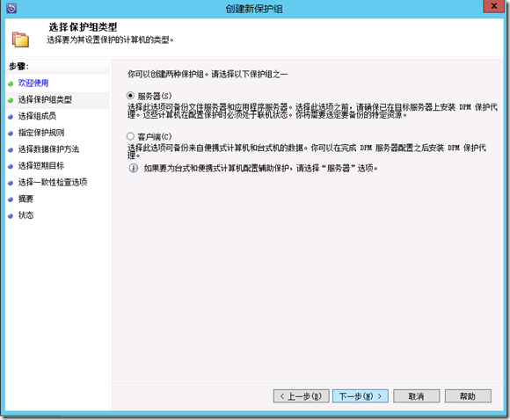Select the 服务器(S) radio option
Screen dimensions: 510x420
tap(130, 96)
